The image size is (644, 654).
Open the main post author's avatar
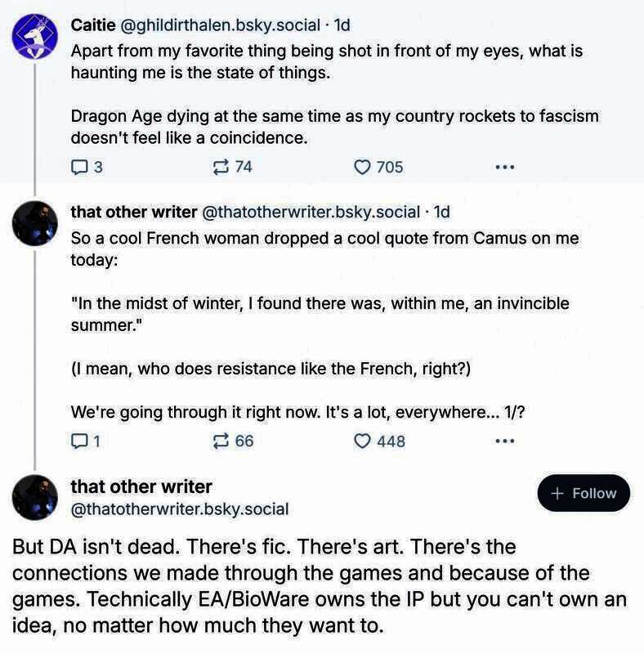(35, 498)
